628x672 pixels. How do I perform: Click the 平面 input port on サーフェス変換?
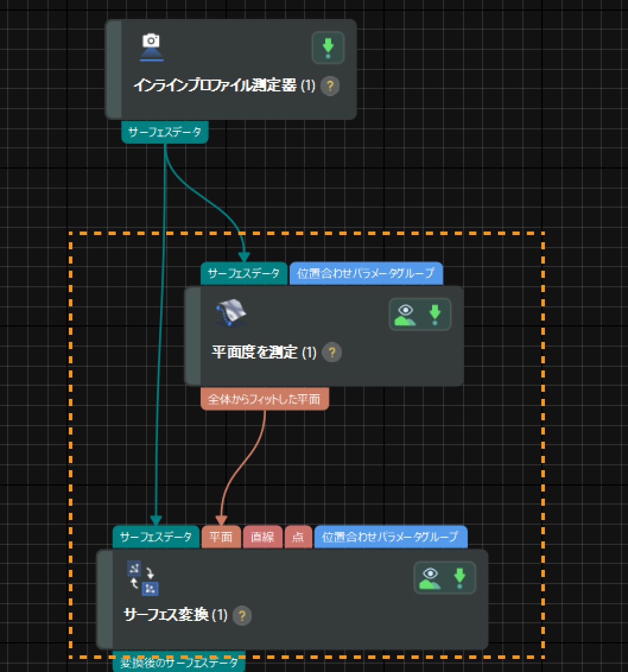[x=221, y=537]
